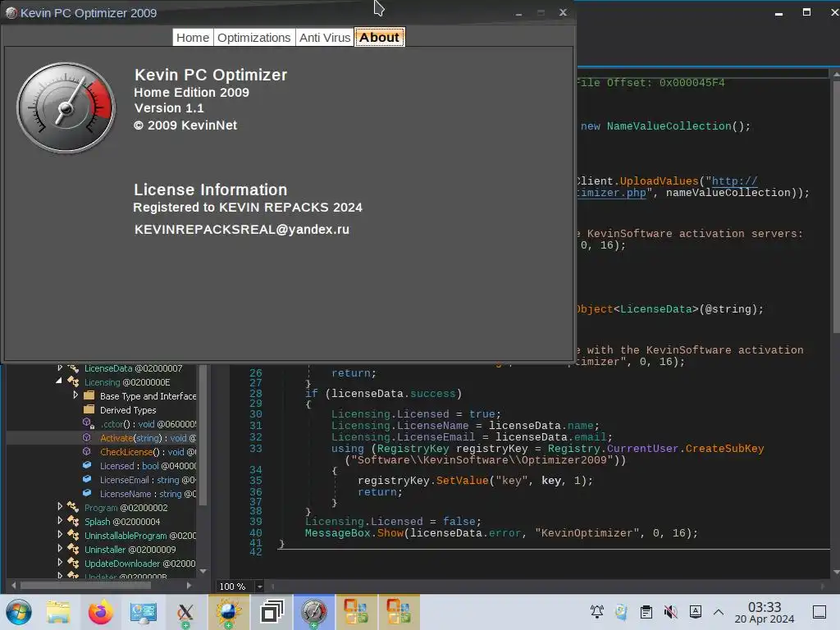Follow the http:// link in the UploadValues call
Image resolution: width=840 pixels, height=630 pixels.
click(x=734, y=181)
